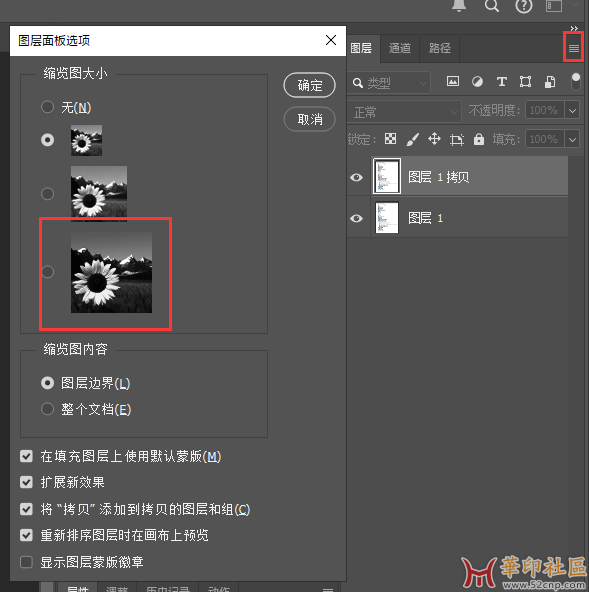Open the 类型 filter dropdown
Image resolution: width=589 pixels, height=592 pixels.
389,82
